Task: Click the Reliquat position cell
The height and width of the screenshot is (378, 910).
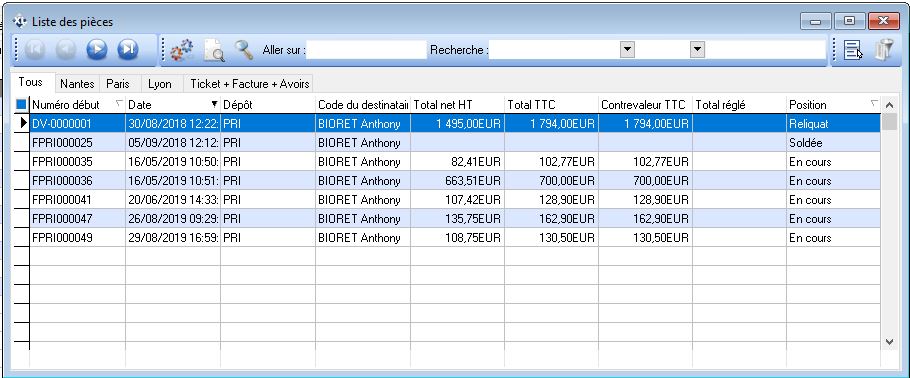Action: tap(833, 123)
